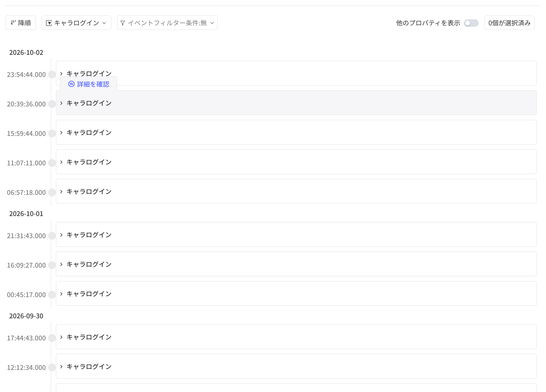
Task: Click the sort icon in the 降順 button
Action: click(13, 23)
